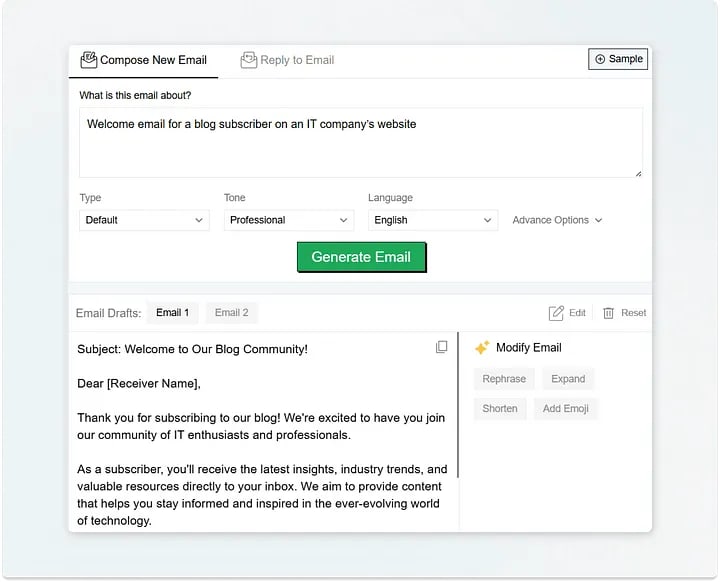Click the Reply to Email envelope icon
This screenshot has height=582, width=720.
click(249, 60)
